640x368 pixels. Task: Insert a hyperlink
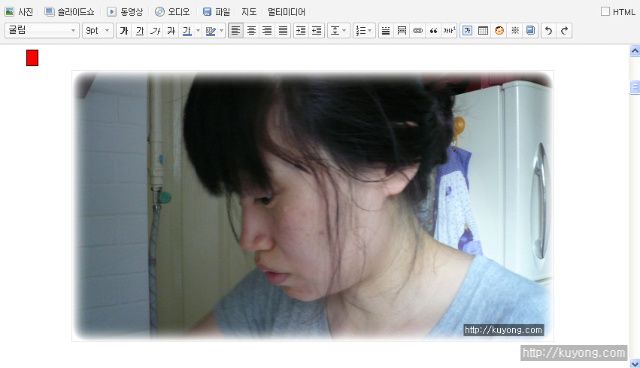[x=418, y=31]
